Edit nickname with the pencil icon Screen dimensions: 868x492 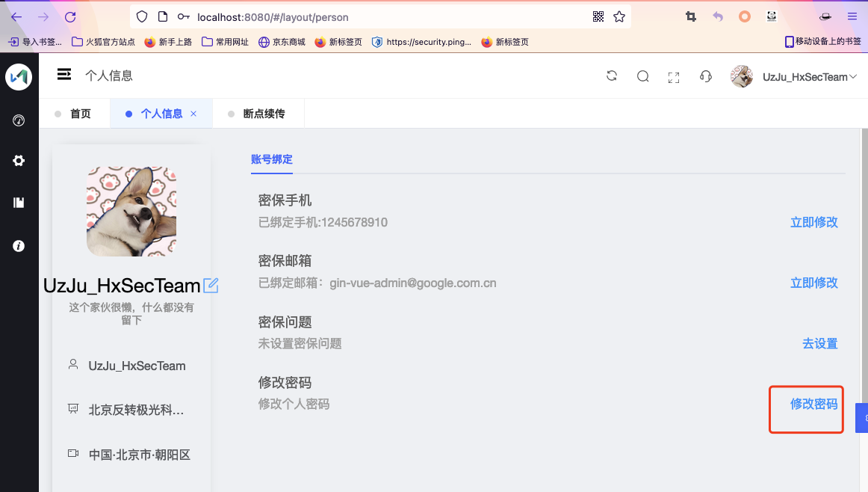(211, 286)
